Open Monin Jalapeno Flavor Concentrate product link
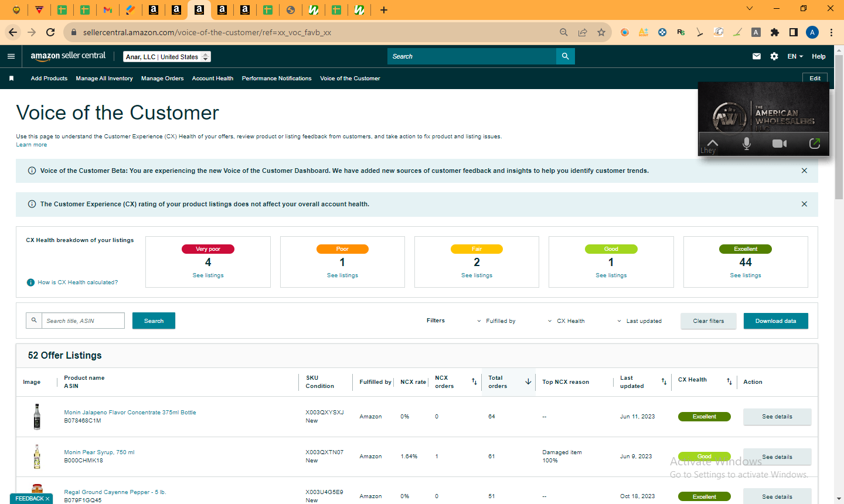Image resolution: width=844 pixels, height=504 pixels. [130, 413]
